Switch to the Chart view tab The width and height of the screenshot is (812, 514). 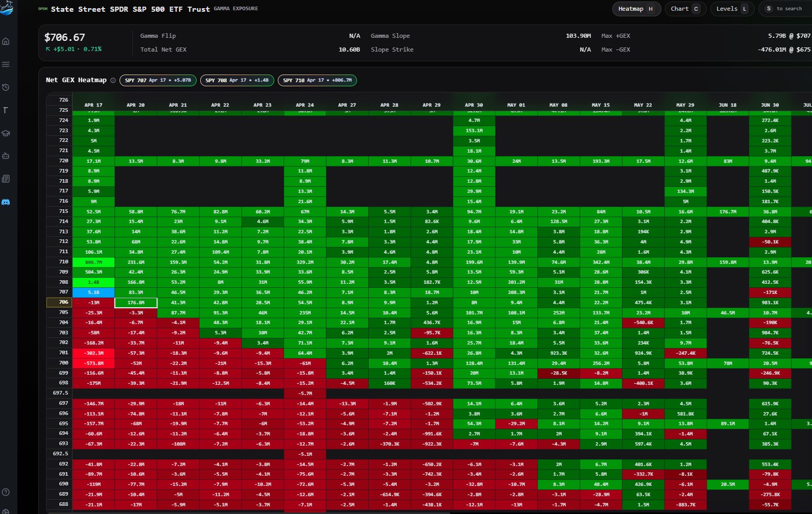pyautogui.click(x=685, y=9)
